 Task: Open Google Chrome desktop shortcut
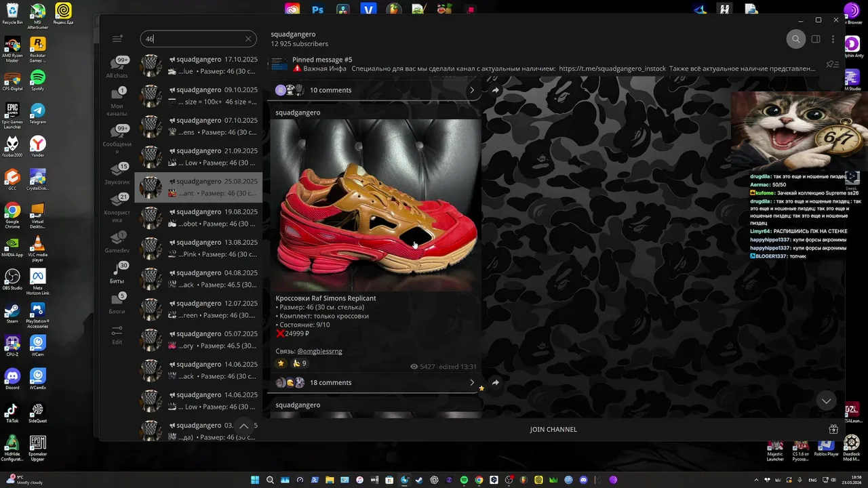[x=12, y=215]
